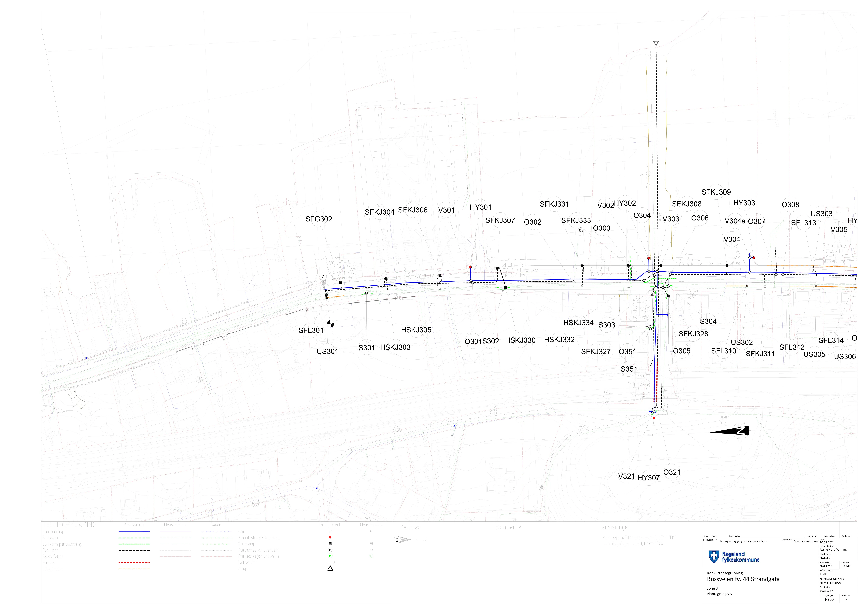Select the SFKJ311 annotation
The width and height of the screenshot is (868, 614).
[x=760, y=354]
